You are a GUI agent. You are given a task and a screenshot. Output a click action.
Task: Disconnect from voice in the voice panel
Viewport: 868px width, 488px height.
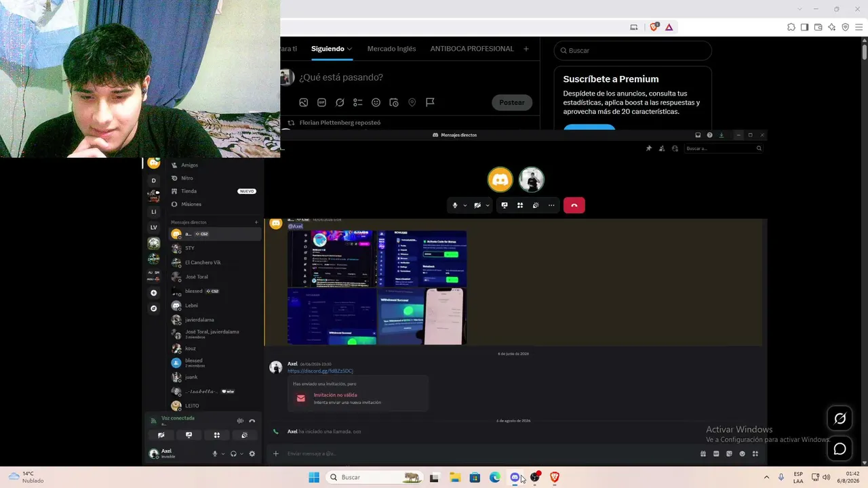[252, 420]
